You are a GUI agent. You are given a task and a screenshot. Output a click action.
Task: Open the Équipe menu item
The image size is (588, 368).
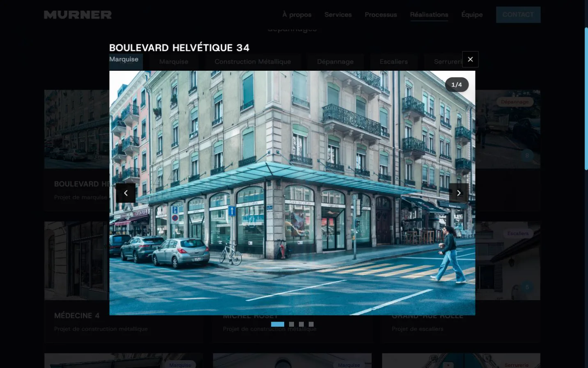point(472,14)
